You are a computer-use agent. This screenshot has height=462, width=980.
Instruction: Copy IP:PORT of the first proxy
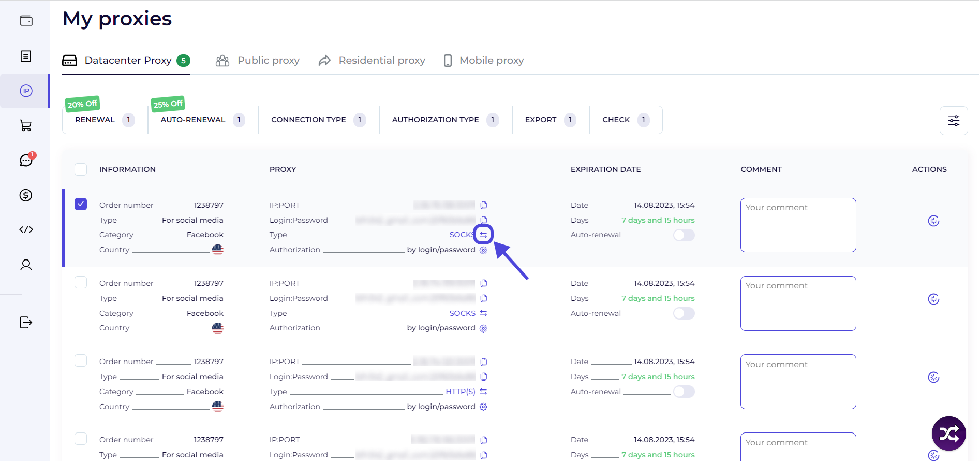(x=484, y=205)
